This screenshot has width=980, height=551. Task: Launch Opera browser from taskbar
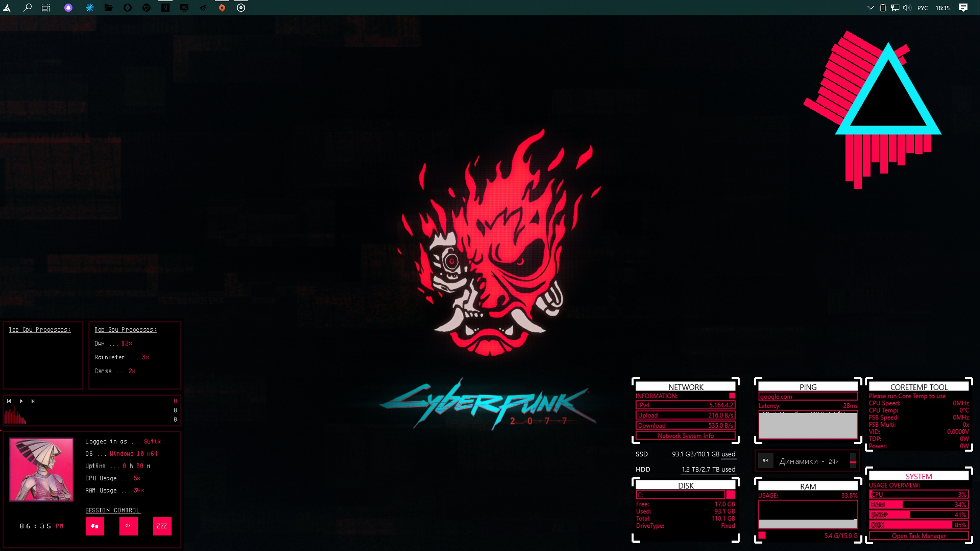127,8
